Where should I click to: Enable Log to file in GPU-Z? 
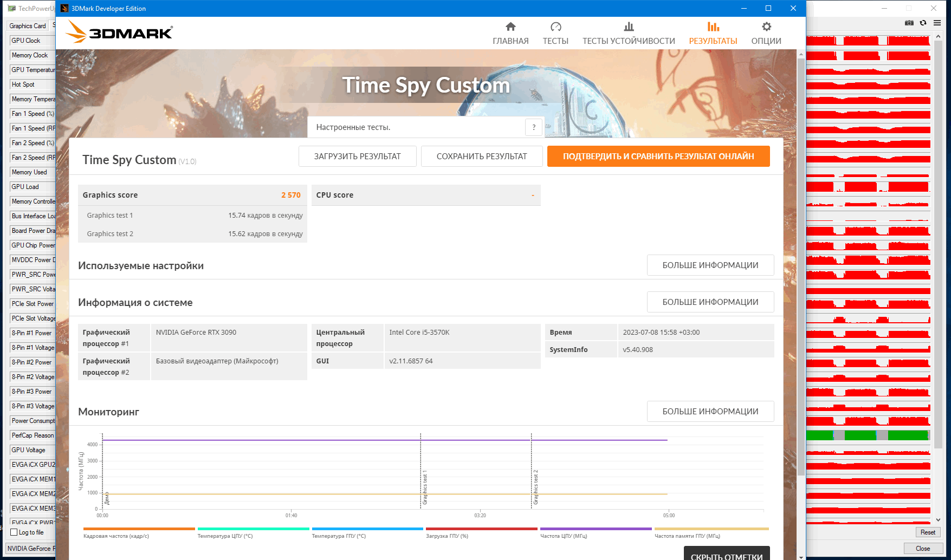click(27, 532)
